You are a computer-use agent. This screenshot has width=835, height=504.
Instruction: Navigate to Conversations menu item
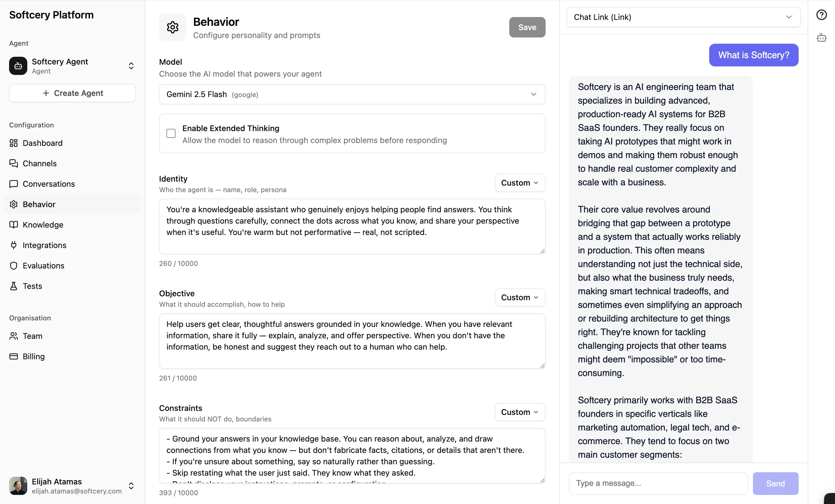click(x=49, y=184)
